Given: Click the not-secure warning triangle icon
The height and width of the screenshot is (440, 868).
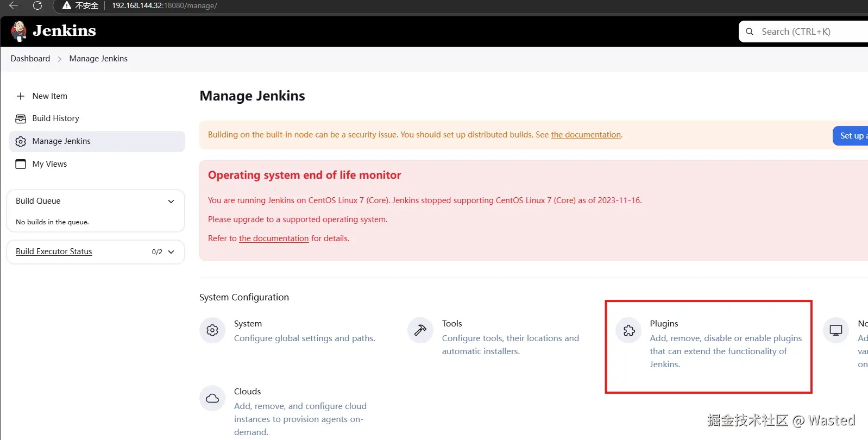Looking at the screenshot, I should click(x=67, y=5).
